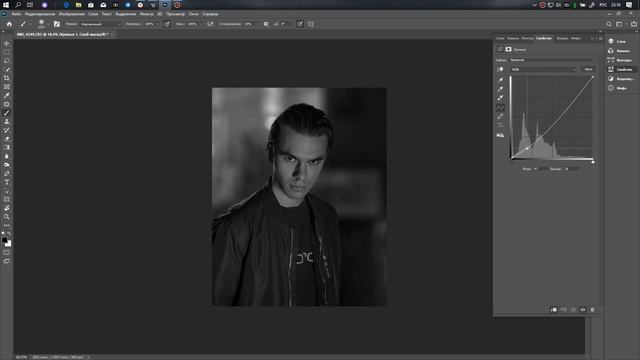Toggle pressure for opacity button
The height and width of the screenshot is (360, 640).
click(x=167, y=24)
